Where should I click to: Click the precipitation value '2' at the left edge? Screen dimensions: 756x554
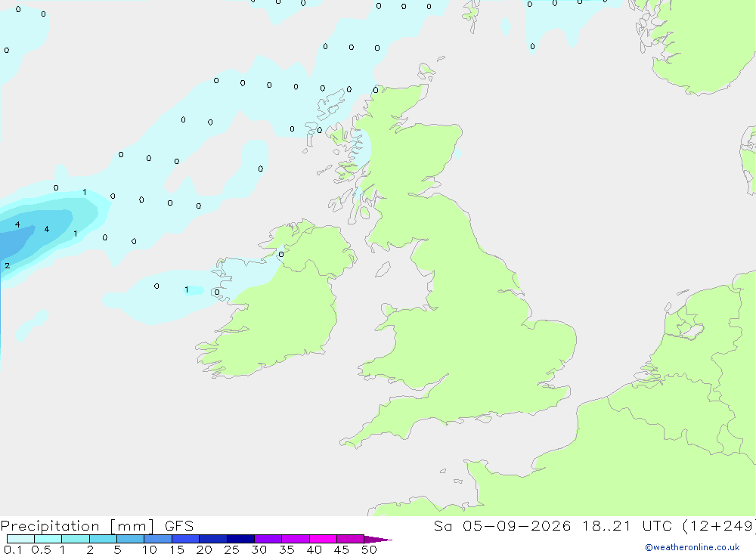coord(8,266)
